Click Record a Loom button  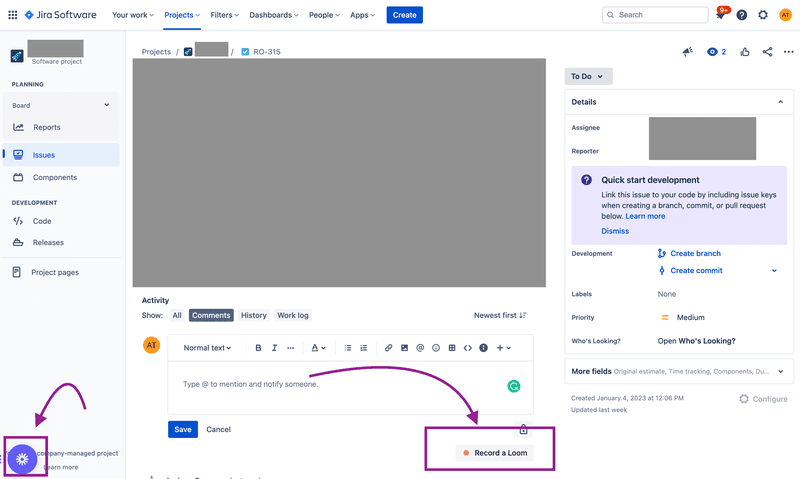pyautogui.click(x=494, y=453)
